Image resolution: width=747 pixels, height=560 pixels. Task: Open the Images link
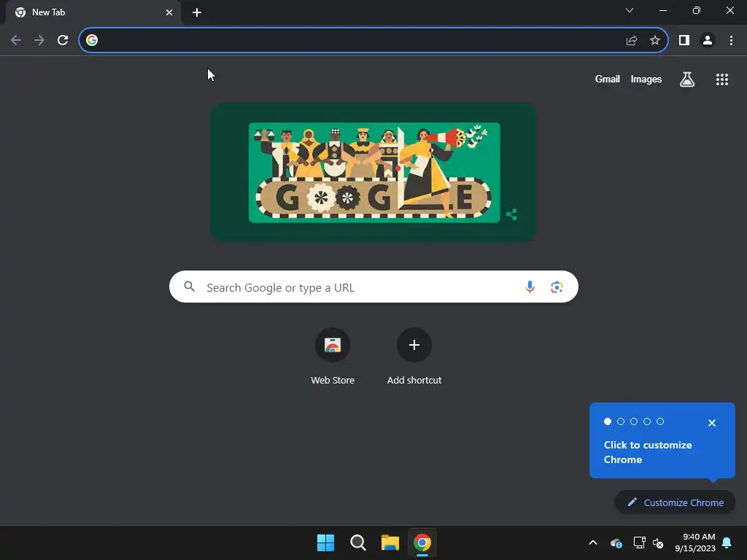point(646,79)
